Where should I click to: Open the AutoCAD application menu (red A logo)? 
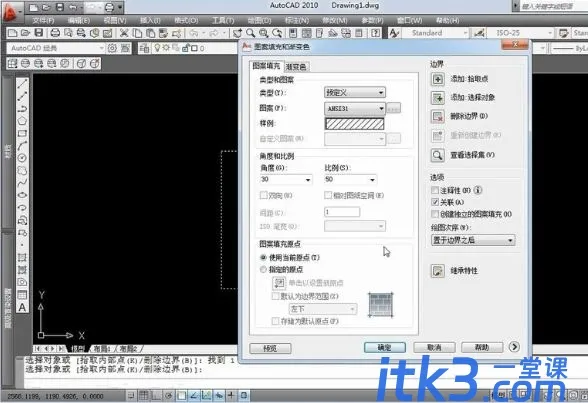(x=10, y=12)
